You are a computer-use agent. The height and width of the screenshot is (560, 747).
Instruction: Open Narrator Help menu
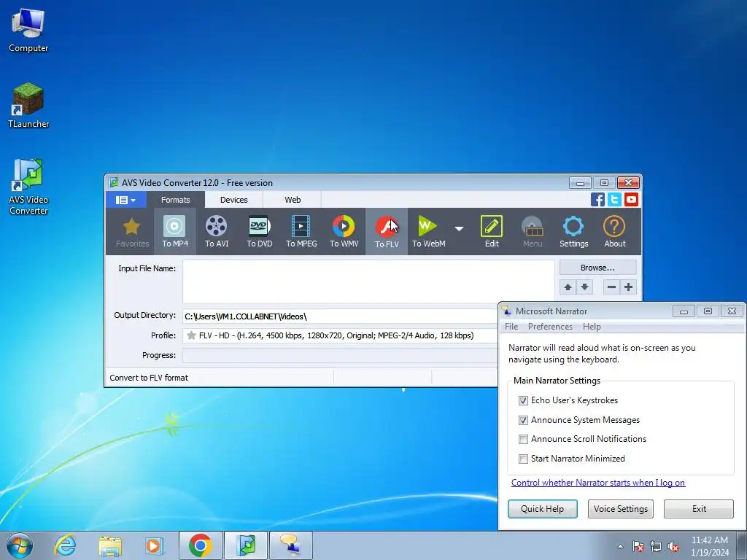tap(592, 327)
